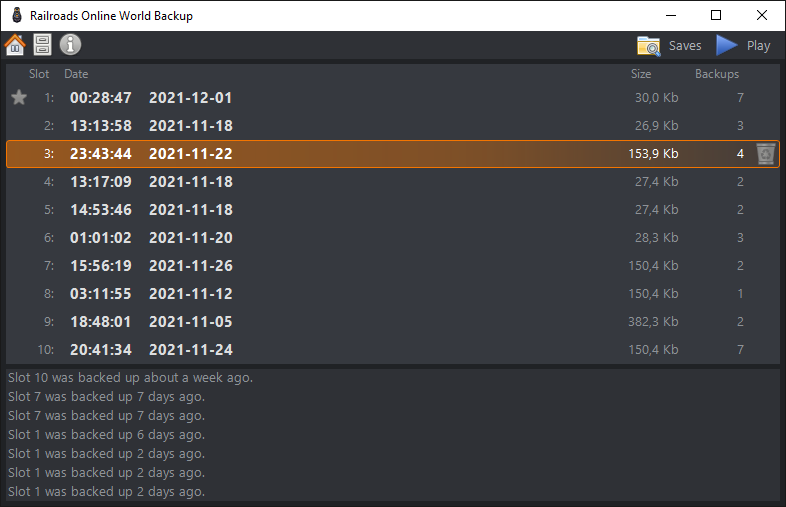Click the 26,9 Kb size value
The width and height of the screenshot is (786, 507).
[x=657, y=126]
